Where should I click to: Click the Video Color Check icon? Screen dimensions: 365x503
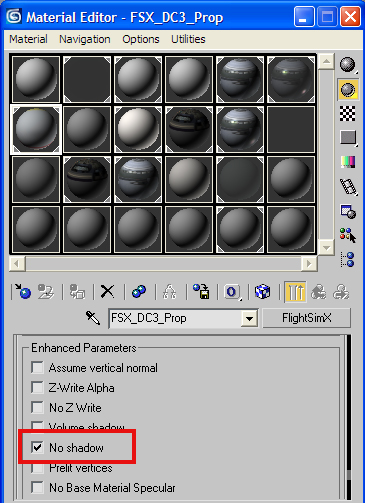[348, 162]
